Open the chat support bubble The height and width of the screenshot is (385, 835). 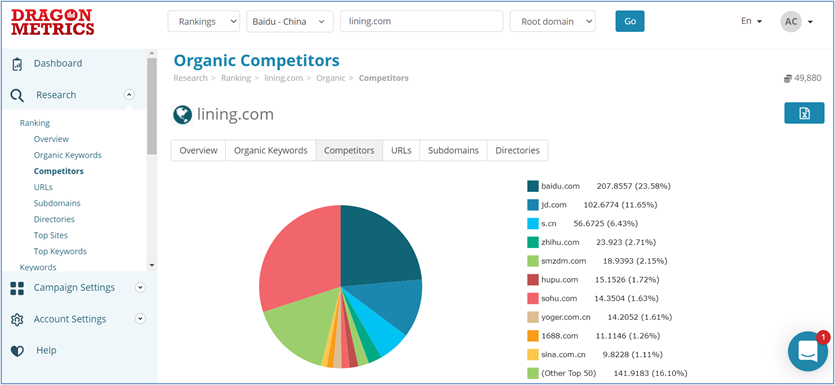[x=808, y=351]
